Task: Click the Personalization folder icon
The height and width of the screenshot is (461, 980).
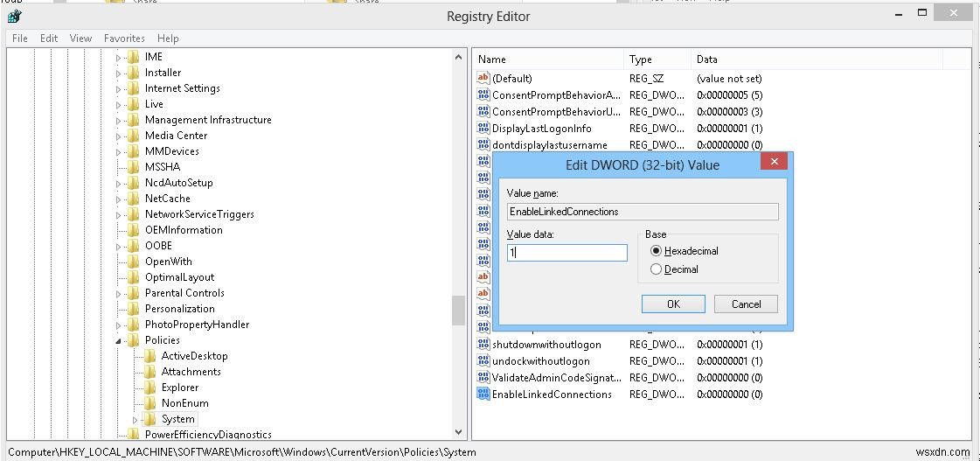Action: pyautogui.click(x=133, y=309)
